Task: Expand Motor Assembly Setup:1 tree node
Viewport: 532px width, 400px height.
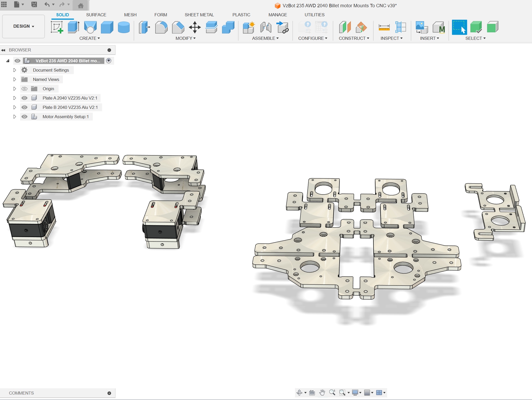Action: coord(14,117)
